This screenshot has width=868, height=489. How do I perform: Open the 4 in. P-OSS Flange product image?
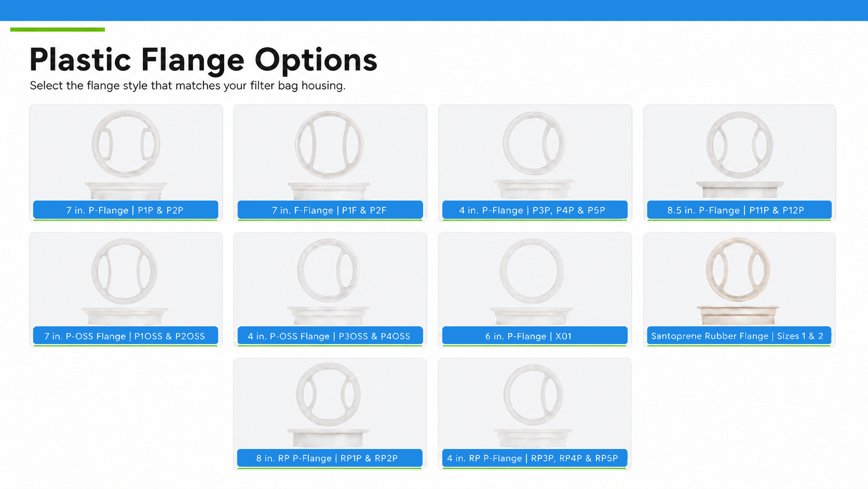(x=329, y=282)
